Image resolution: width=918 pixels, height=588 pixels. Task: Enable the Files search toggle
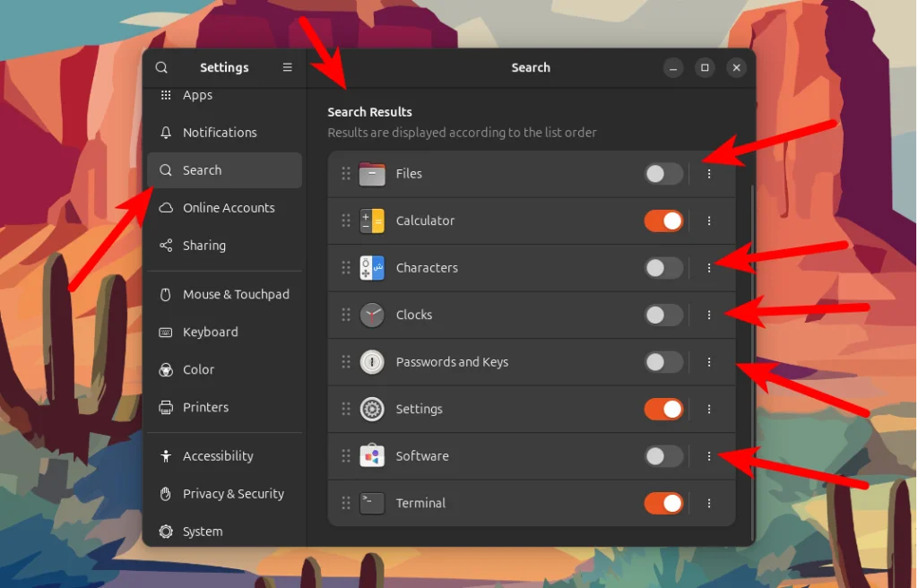coord(663,173)
